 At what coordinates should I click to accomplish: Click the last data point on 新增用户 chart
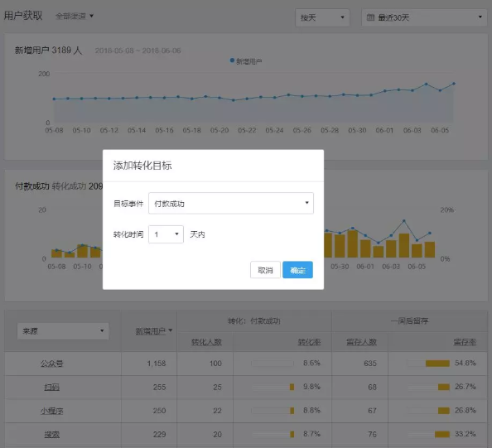point(454,84)
